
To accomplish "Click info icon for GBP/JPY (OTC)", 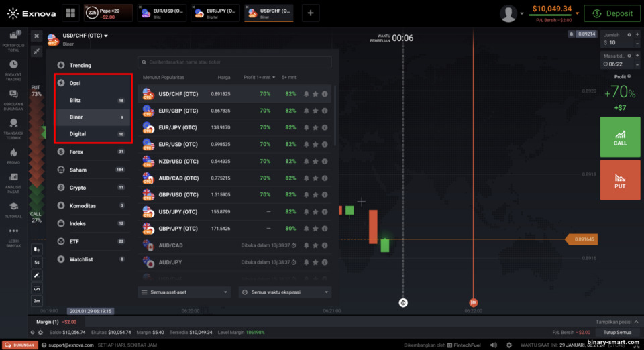I will point(325,229).
